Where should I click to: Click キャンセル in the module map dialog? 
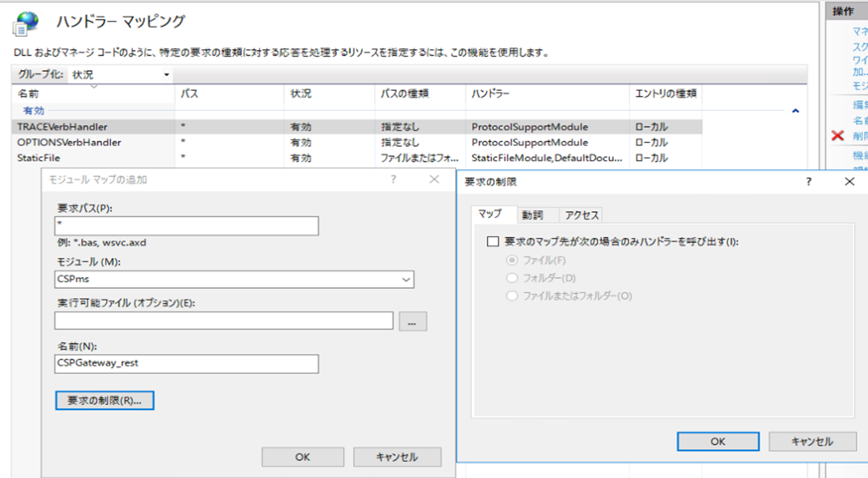tap(397, 457)
